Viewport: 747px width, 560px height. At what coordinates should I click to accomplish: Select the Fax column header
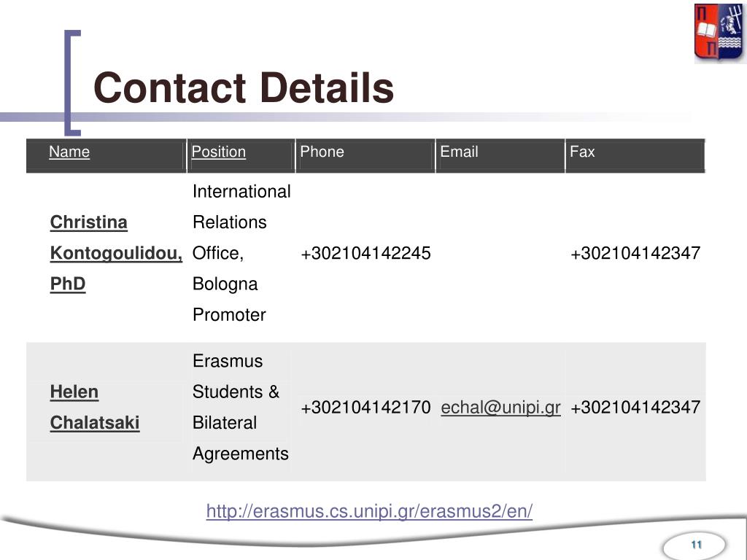coord(582,152)
